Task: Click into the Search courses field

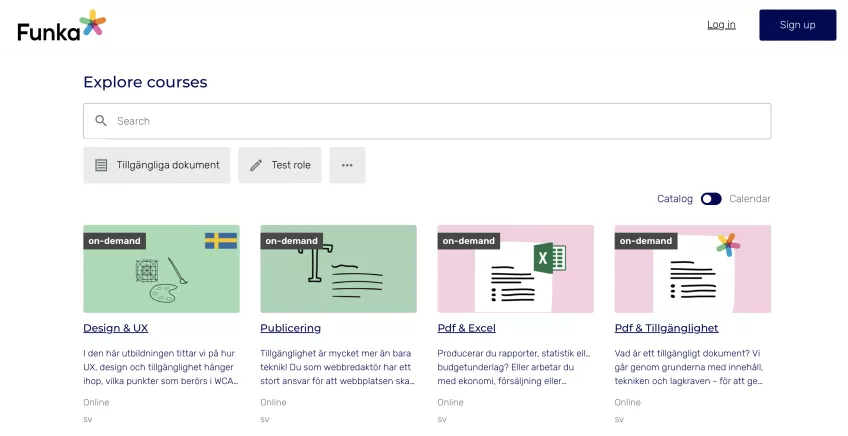Action: [x=440, y=121]
